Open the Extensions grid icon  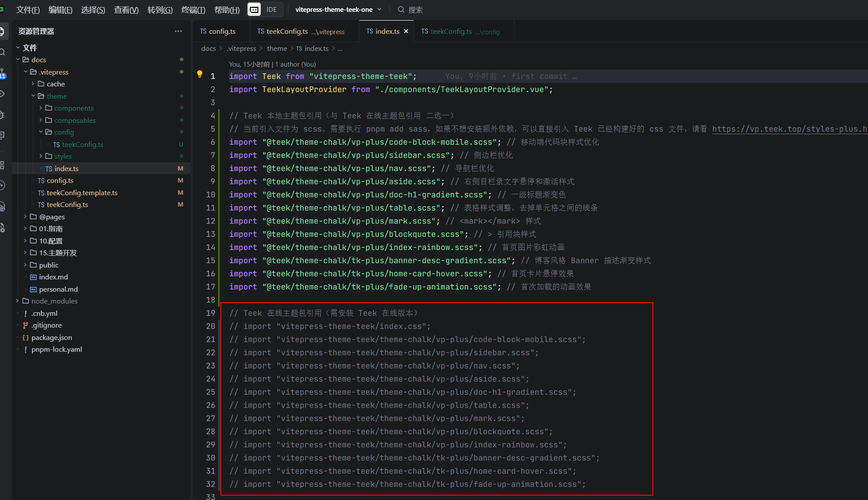[x=3, y=165]
